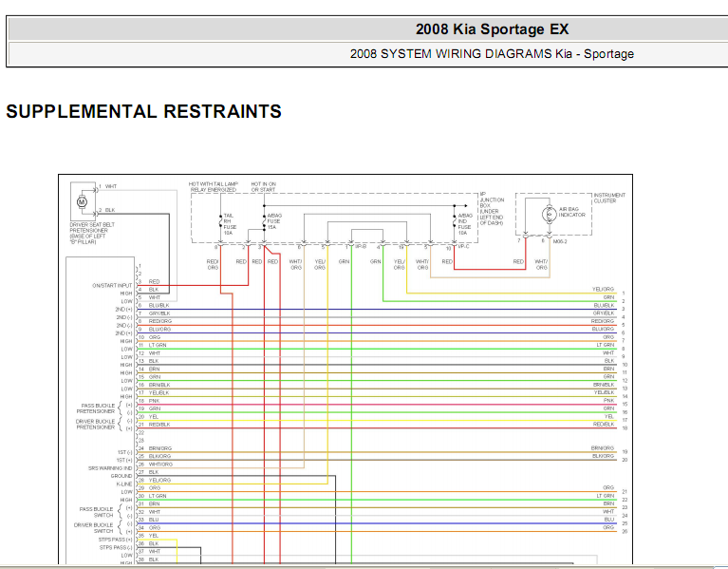Select the "35 YEL" pin label
The height and width of the screenshot is (569, 728).
pos(149,536)
